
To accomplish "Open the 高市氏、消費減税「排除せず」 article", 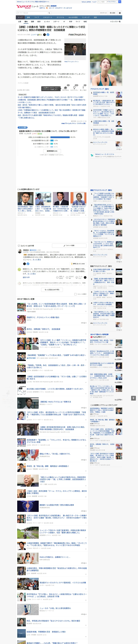I will click(43, 329).
